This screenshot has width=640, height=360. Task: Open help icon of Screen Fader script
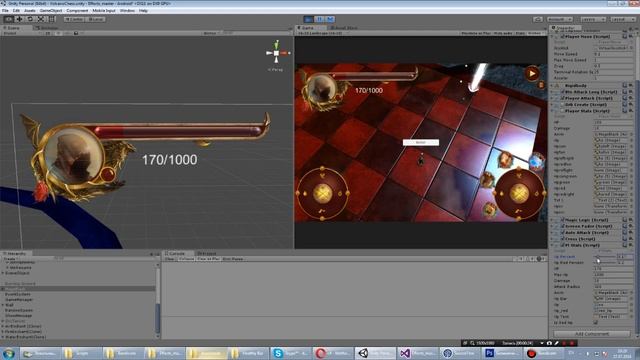[x=624, y=226]
